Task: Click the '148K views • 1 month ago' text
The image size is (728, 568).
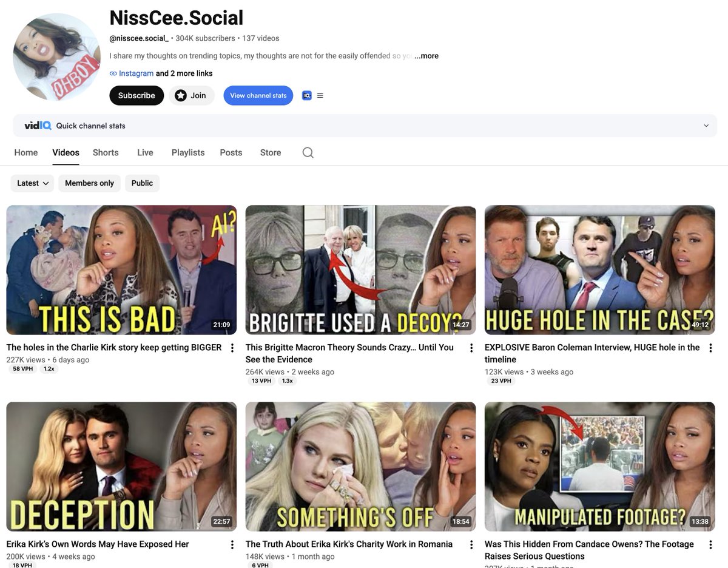Action: (x=289, y=556)
